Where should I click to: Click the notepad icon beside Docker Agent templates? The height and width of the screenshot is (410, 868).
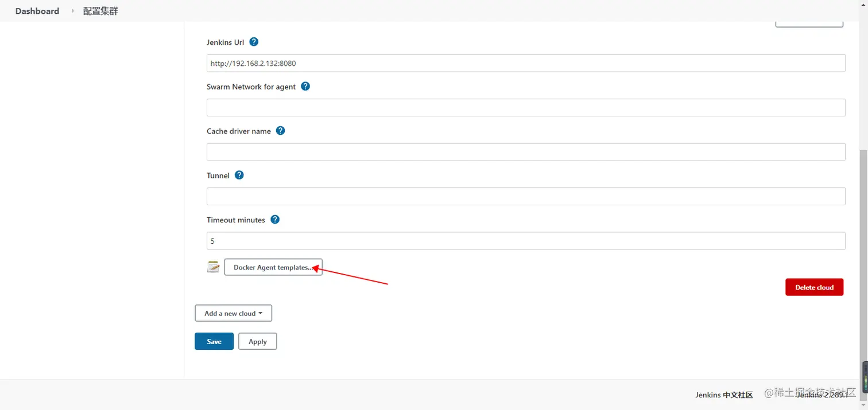coord(214,267)
